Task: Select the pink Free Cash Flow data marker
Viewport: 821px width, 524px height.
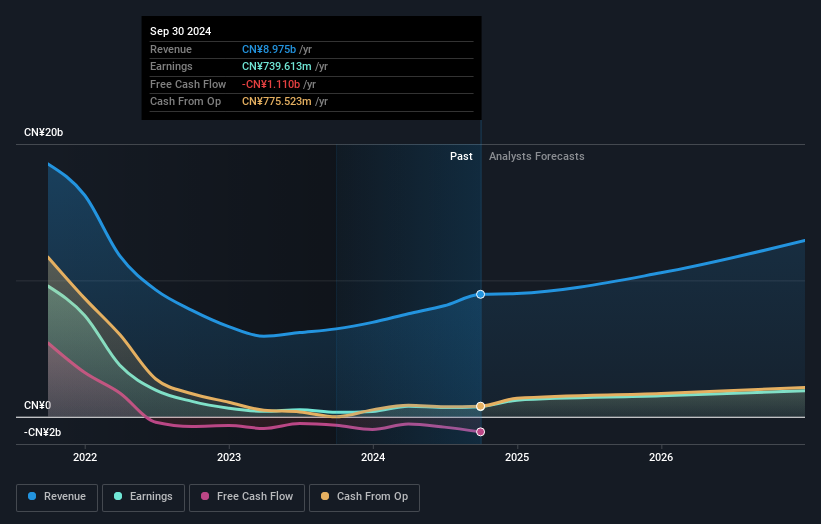Action: coord(481,432)
